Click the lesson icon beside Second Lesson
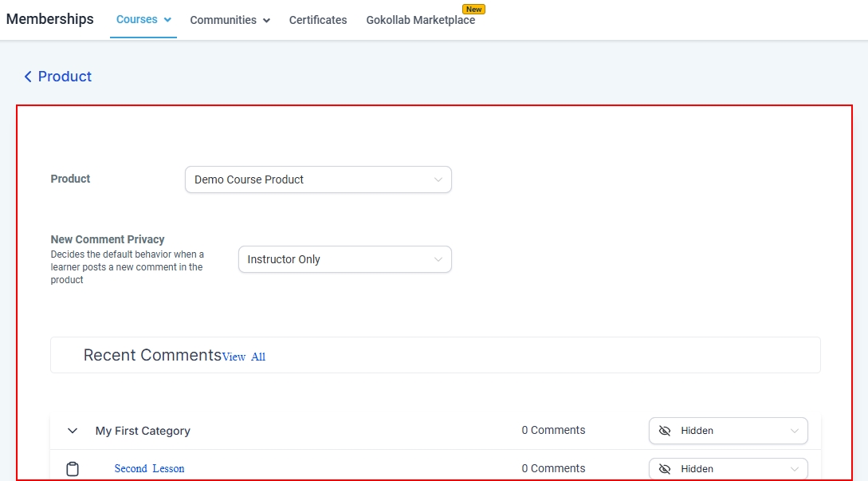Viewport: 868px width, 481px height. (x=73, y=469)
